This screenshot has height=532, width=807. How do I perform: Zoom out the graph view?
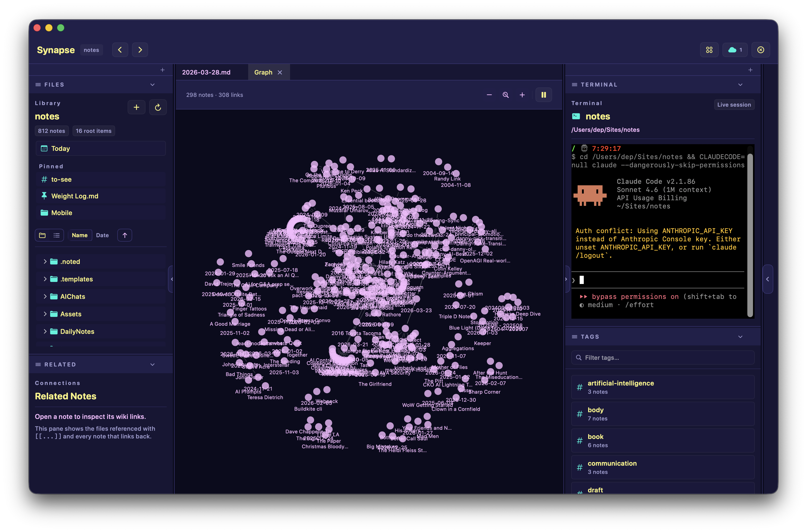(489, 95)
